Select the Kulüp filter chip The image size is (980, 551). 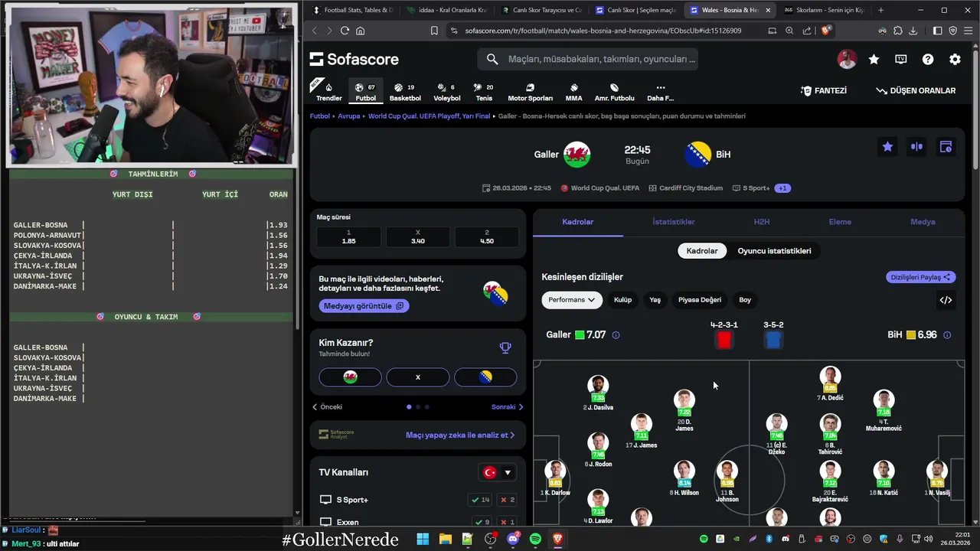[x=622, y=300]
